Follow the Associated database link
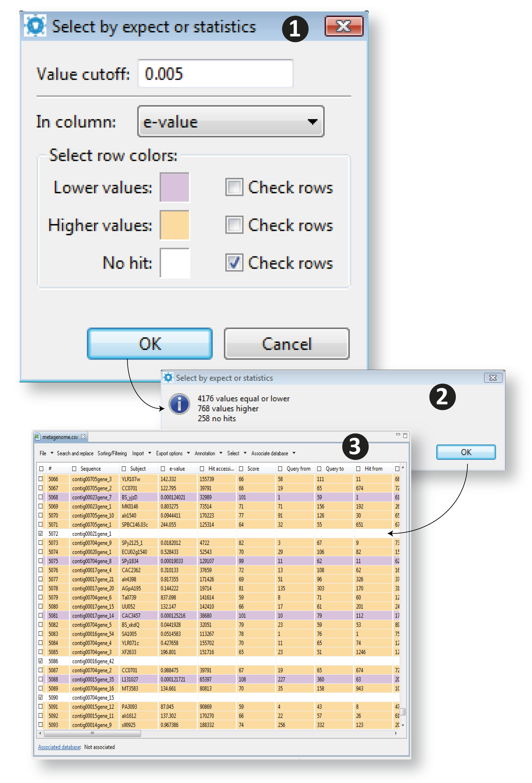 59,747
